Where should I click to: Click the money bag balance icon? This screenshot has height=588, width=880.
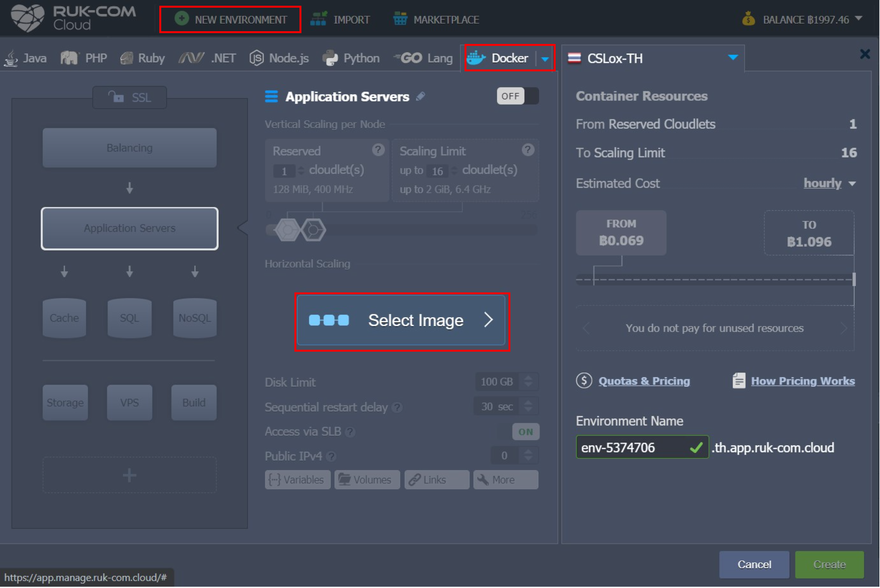[749, 19]
